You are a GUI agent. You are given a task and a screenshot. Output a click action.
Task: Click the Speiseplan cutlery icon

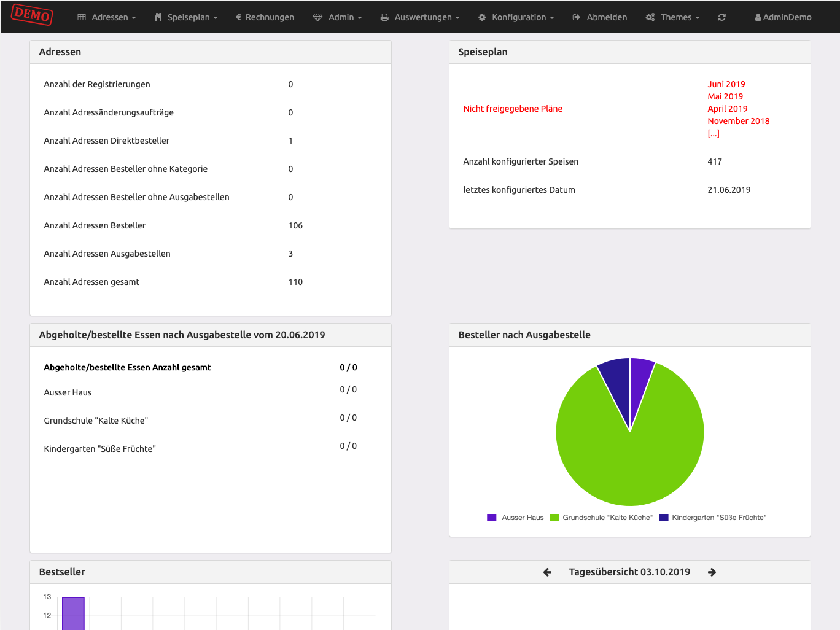coord(158,17)
